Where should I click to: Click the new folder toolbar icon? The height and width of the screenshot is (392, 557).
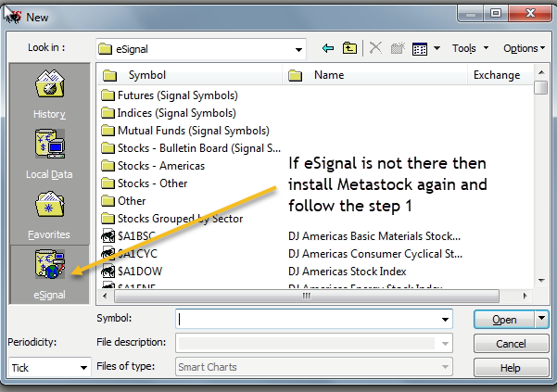click(x=398, y=48)
